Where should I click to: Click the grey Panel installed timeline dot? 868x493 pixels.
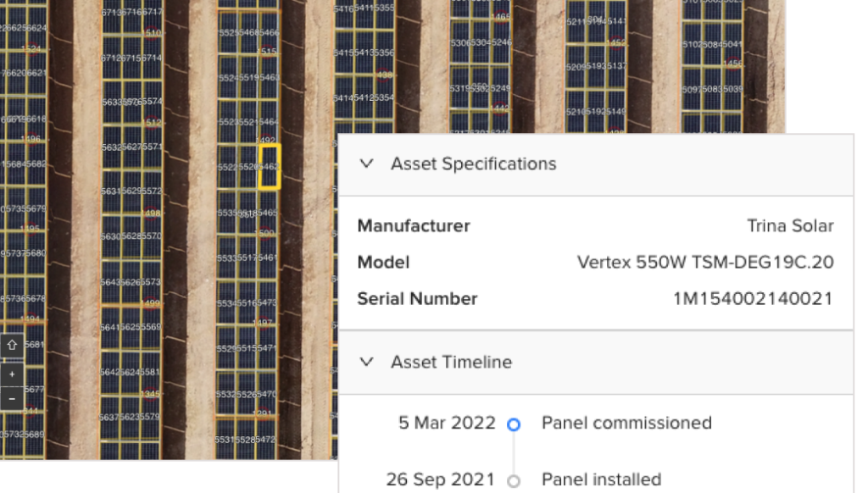513,481
